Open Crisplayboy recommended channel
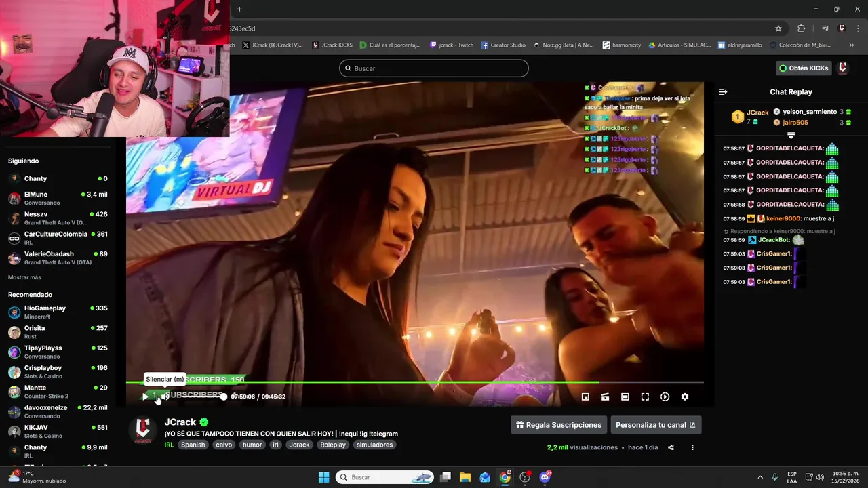The width and height of the screenshot is (868, 488). [58, 371]
